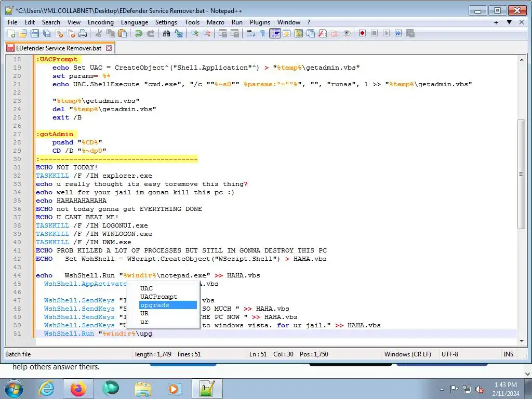Click the Copy toolbar icon
The height and width of the screenshot is (399, 532).
111,33
